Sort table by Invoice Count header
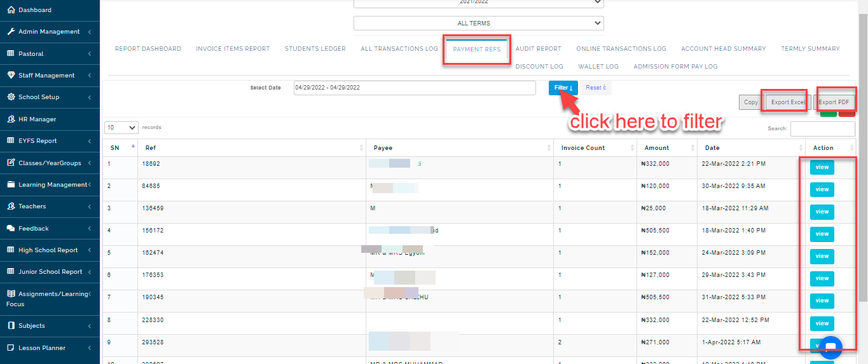Viewport: 868px width, 364px height. click(595, 148)
